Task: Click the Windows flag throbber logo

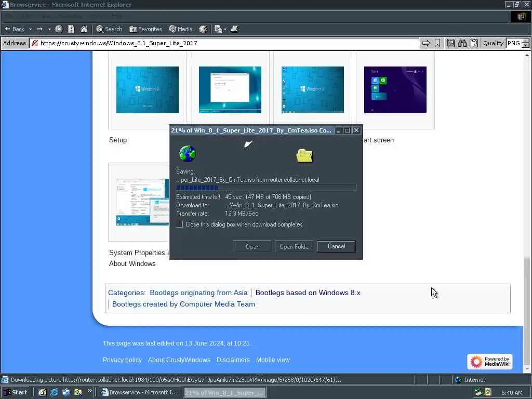Action: click(x=521, y=17)
